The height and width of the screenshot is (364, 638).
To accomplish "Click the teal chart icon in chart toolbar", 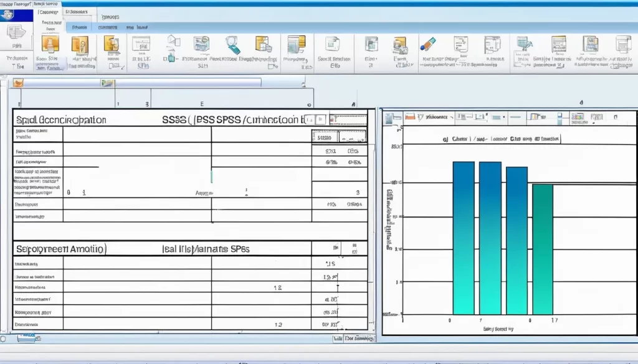I will (389, 118).
